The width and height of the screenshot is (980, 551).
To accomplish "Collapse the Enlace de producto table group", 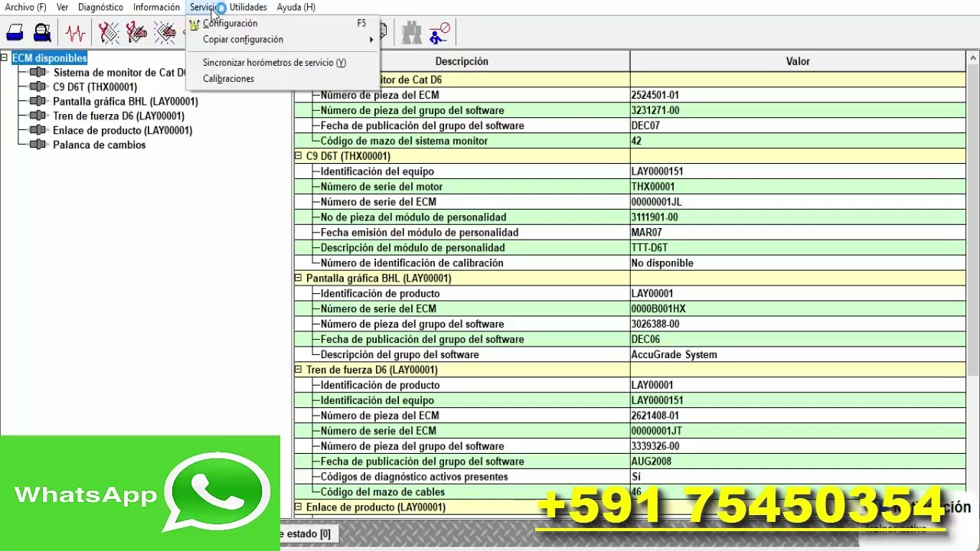I will click(299, 507).
